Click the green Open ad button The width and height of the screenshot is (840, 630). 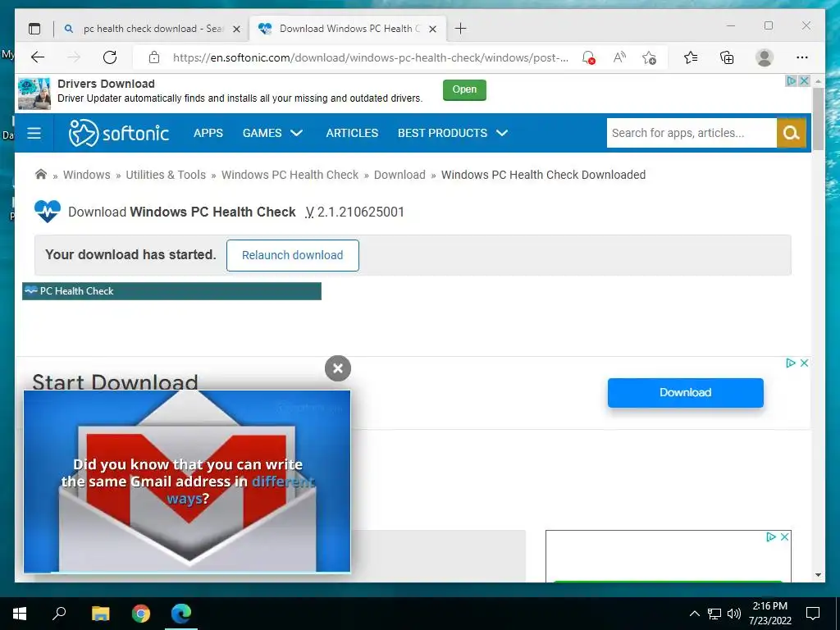coord(464,89)
